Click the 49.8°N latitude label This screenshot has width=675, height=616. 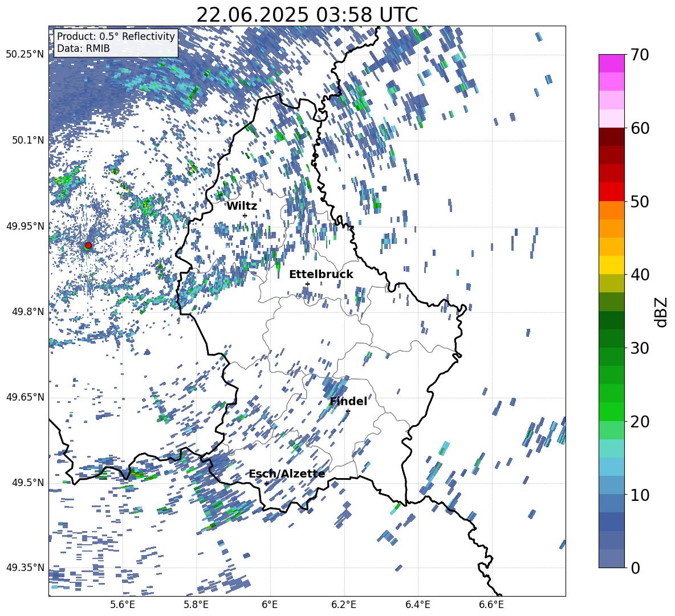(28, 312)
